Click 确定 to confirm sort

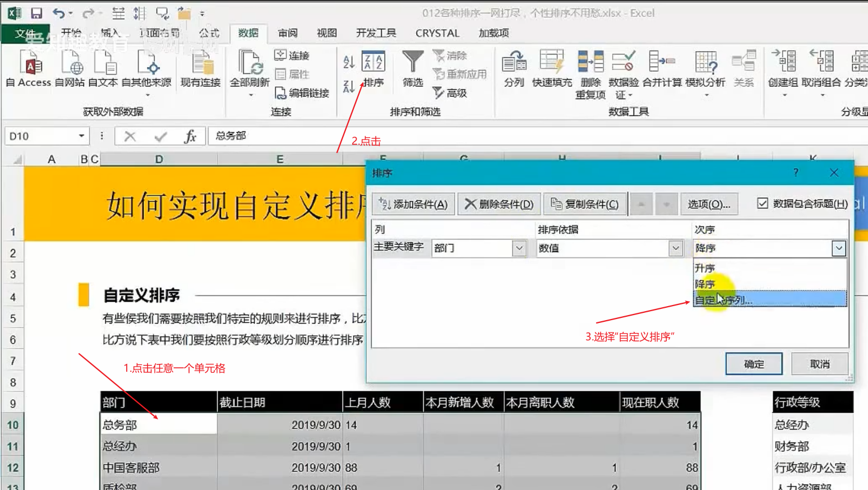(754, 364)
